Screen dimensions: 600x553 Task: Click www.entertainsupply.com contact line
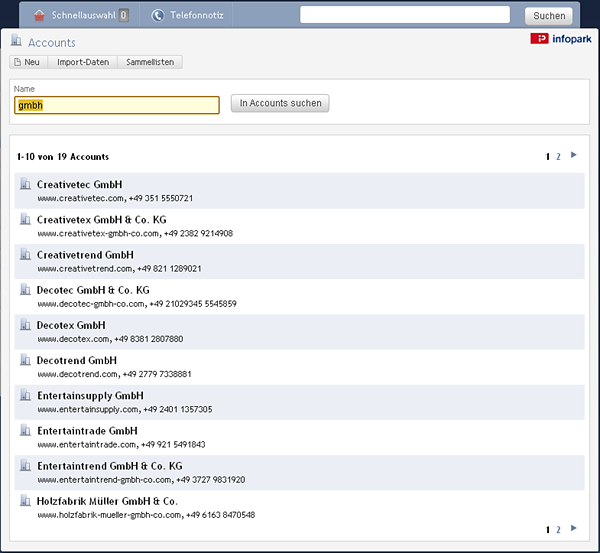click(125, 409)
